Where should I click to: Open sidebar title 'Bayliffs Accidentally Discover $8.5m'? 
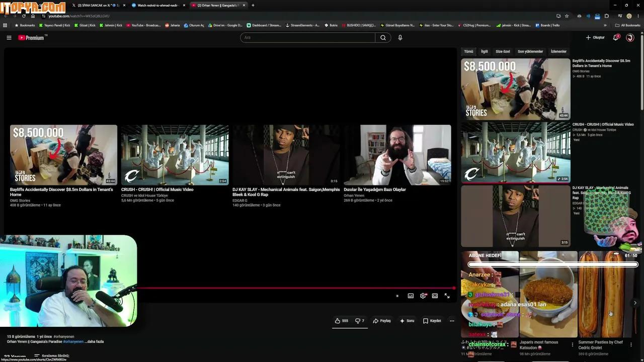[x=601, y=63]
